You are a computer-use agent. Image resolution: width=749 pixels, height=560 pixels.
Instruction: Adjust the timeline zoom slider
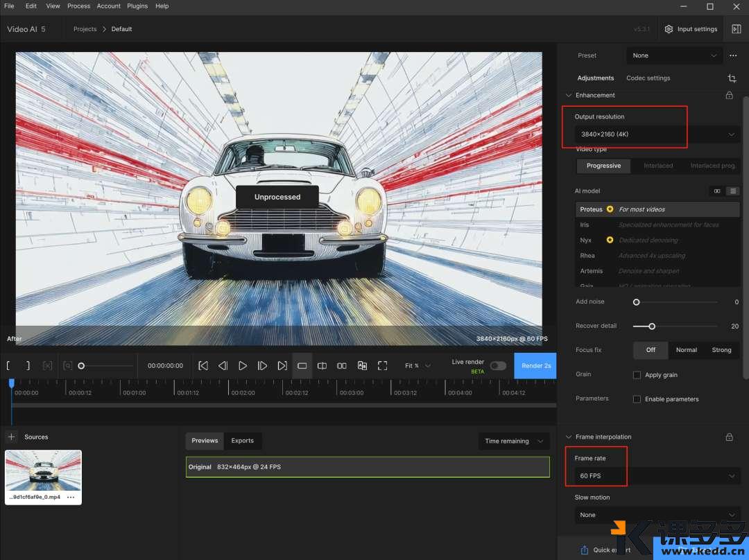coord(81,366)
